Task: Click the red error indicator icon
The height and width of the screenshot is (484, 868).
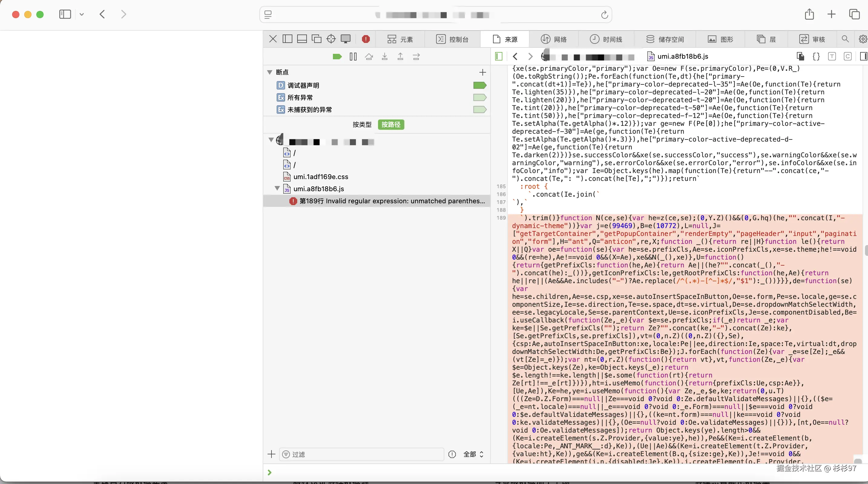Action: (x=366, y=39)
